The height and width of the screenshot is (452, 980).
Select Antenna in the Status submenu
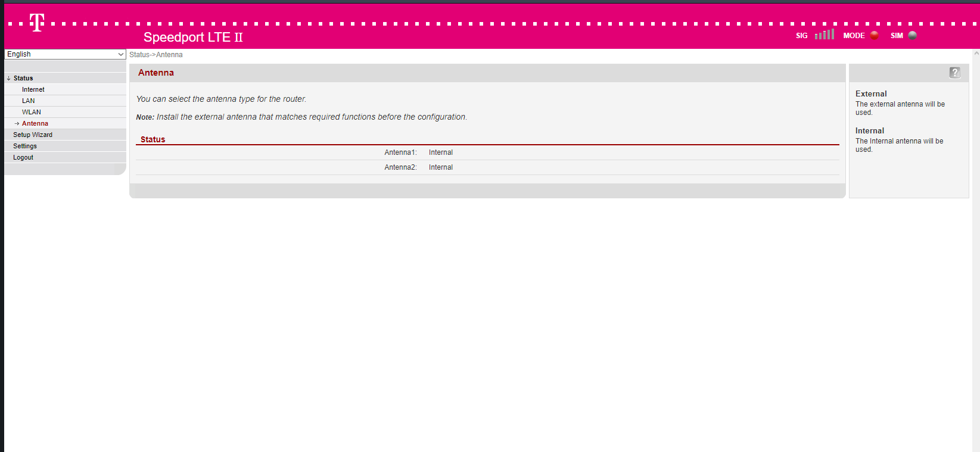coord(35,123)
